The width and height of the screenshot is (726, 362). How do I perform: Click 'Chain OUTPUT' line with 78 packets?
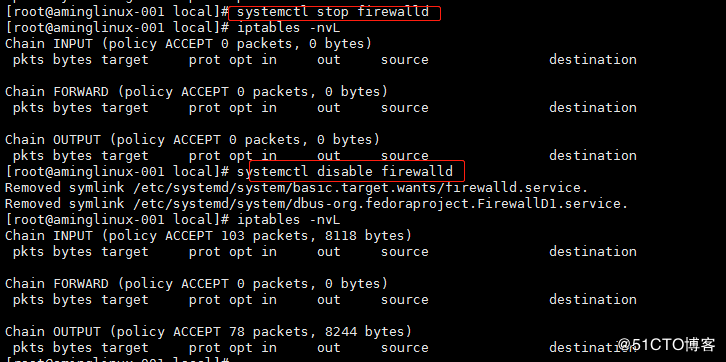pos(208,332)
